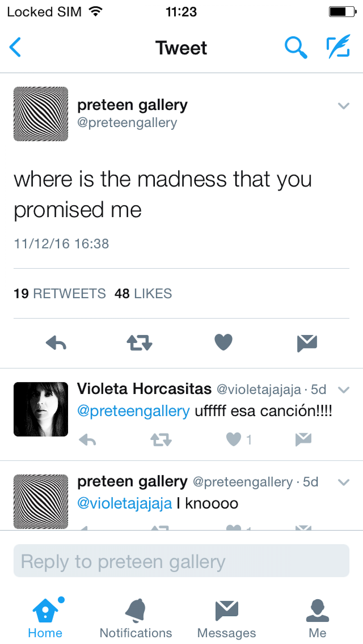Reply to Violeta Horcasitas's tweet
Viewport: 363px width, 644px height.
pos(87,440)
